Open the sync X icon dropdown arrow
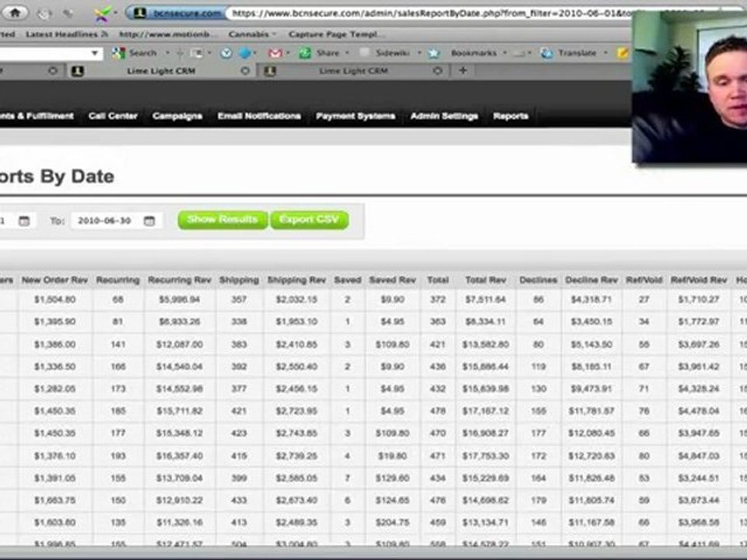The width and height of the screenshot is (747, 560). 116,13
